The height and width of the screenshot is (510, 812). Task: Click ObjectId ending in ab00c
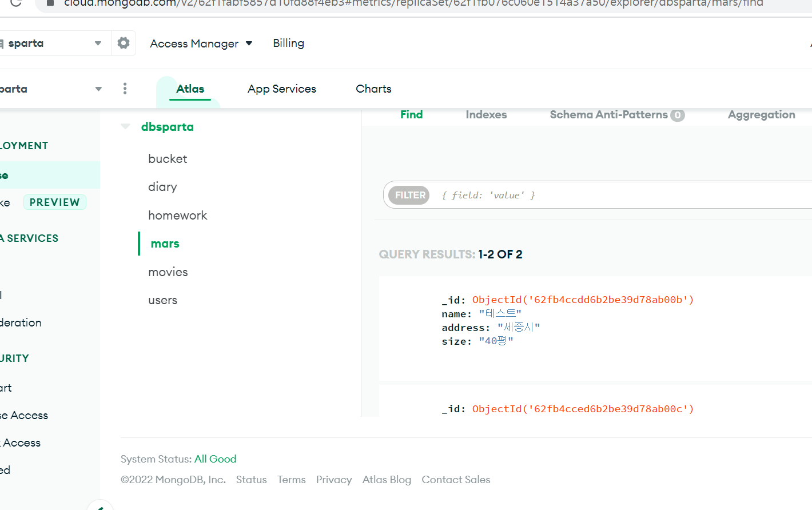[583, 409]
